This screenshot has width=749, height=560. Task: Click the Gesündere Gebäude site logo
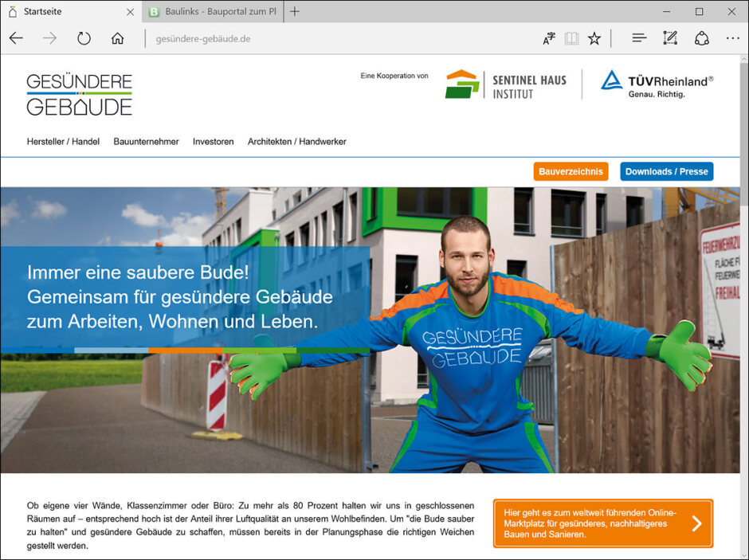point(80,95)
